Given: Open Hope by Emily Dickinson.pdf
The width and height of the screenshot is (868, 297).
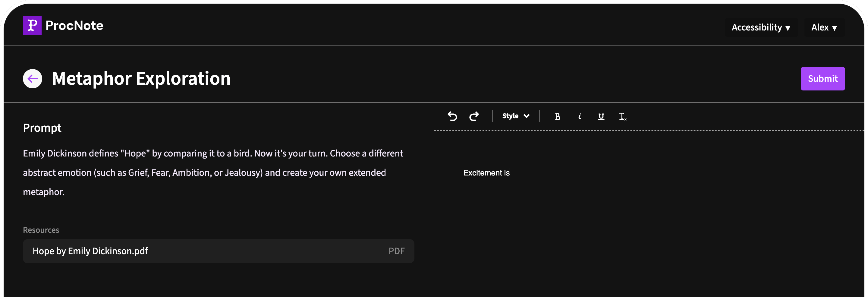Looking at the screenshot, I should 90,251.
